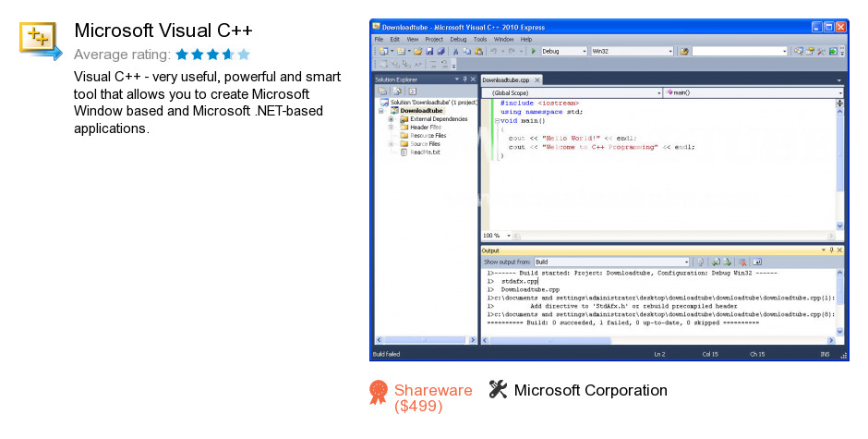The height and width of the screenshot is (439, 868).
Task: Open the Help menu
Action: [x=526, y=40]
